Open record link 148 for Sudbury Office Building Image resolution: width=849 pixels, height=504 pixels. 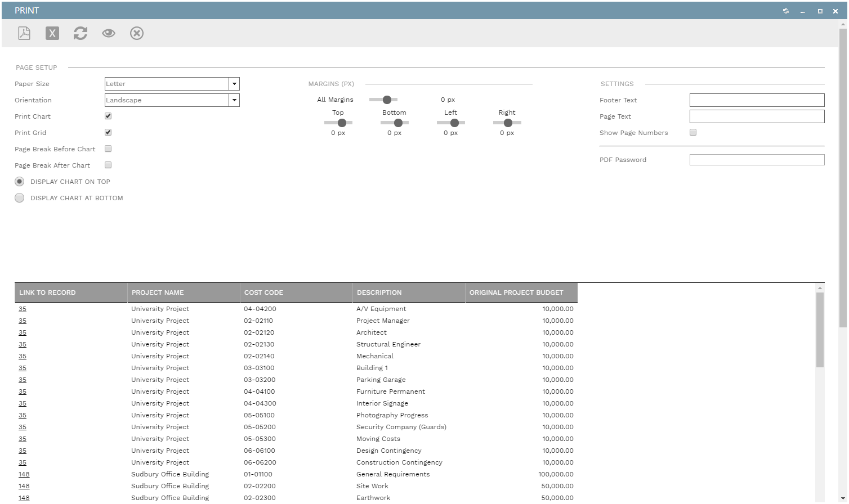(x=24, y=474)
